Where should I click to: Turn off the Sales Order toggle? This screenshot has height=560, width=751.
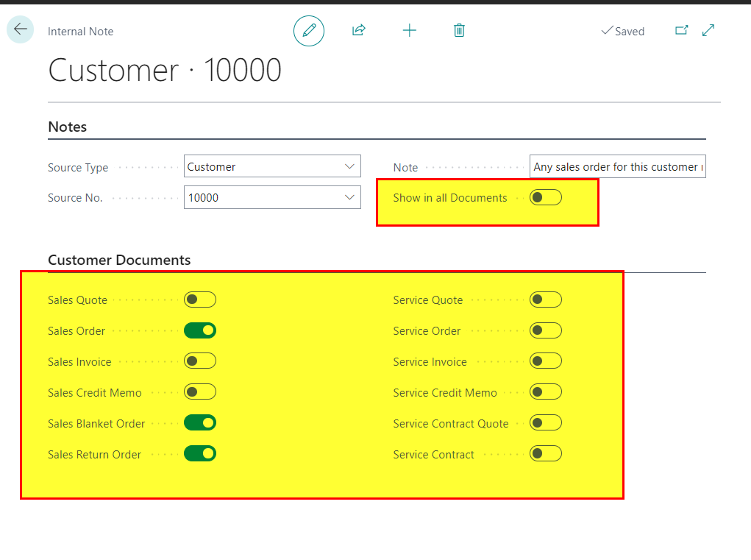(200, 330)
